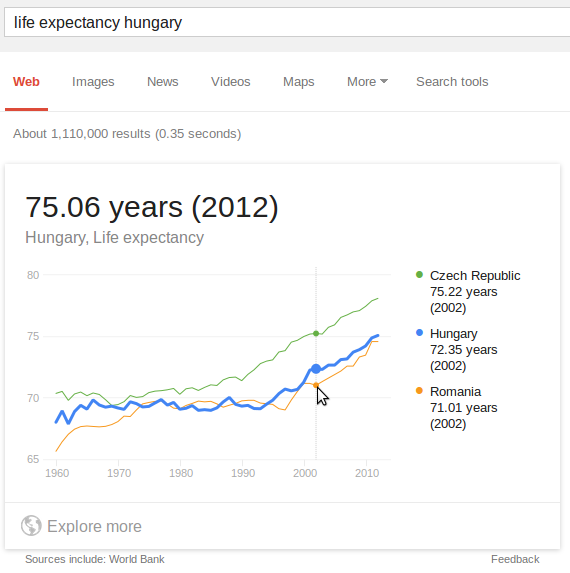Image resolution: width=570 pixels, height=573 pixels.
Task: Click the Czech Republic legend label
Action: click(475, 276)
